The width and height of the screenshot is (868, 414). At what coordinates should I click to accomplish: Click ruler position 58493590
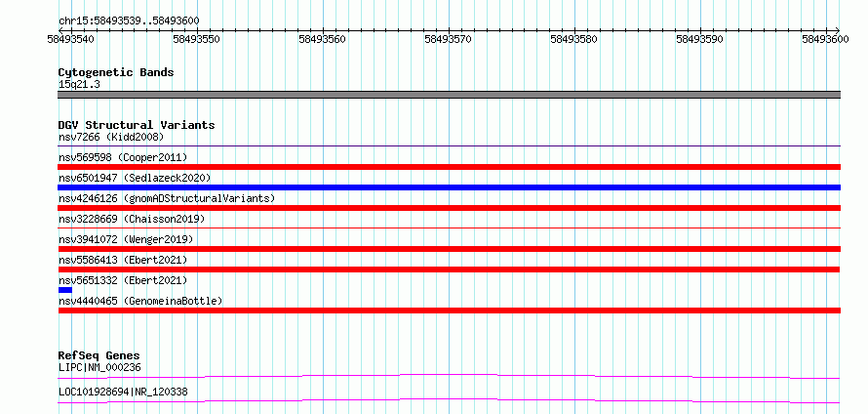point(699,39)
